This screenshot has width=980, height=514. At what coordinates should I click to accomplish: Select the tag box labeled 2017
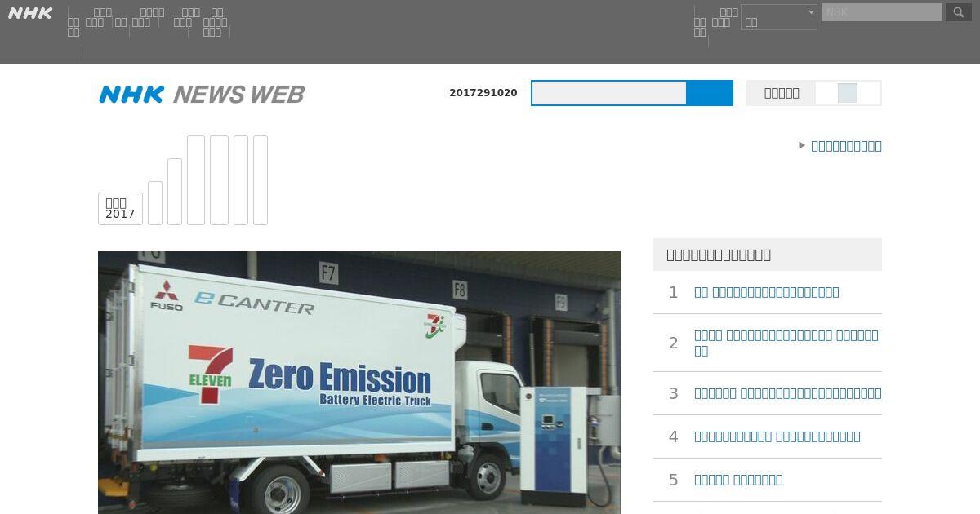tap(120, 209)
